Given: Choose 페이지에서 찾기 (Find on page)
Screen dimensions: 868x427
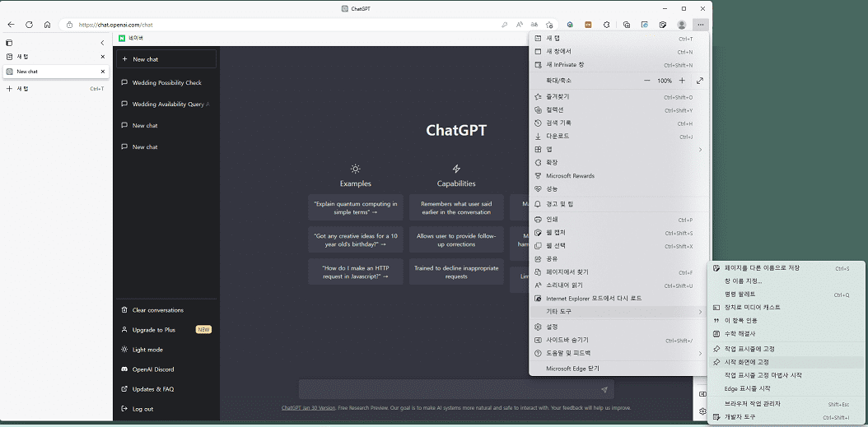Looking at the screenshot, I should point(618,272).
